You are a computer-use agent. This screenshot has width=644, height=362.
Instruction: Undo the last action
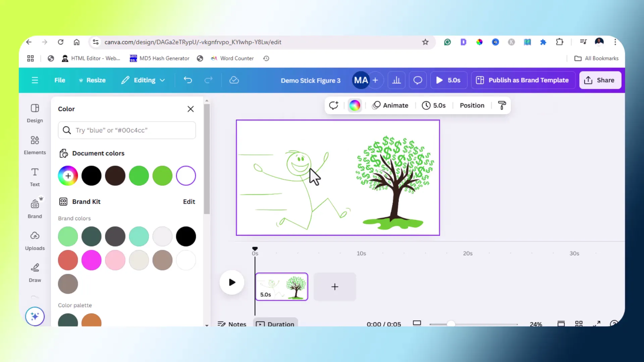188,80
